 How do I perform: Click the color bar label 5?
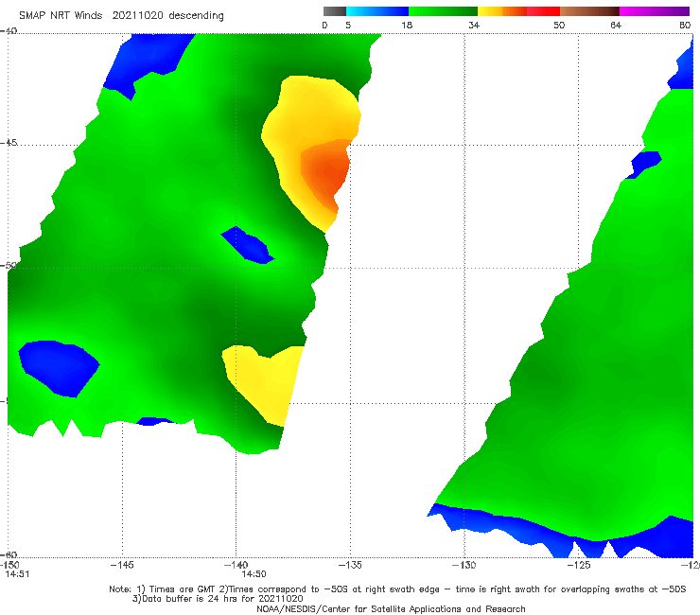pyautogui.click(x=348, y=25)
